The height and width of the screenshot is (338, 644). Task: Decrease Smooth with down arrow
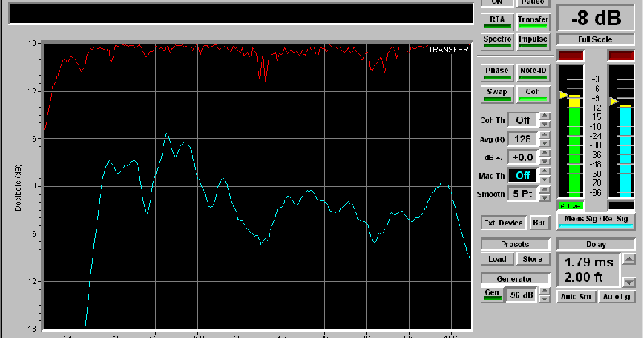click(545, 198)
